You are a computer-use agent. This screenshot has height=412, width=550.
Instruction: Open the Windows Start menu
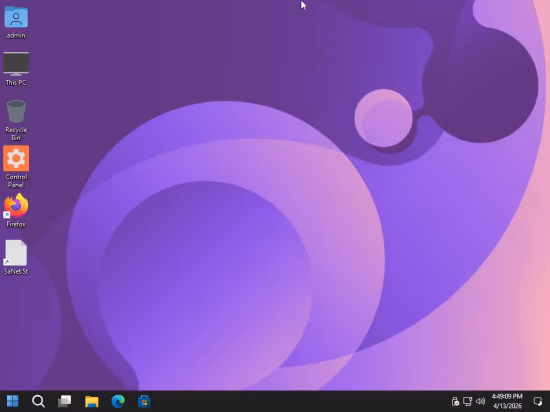click(x=13, y=401)
